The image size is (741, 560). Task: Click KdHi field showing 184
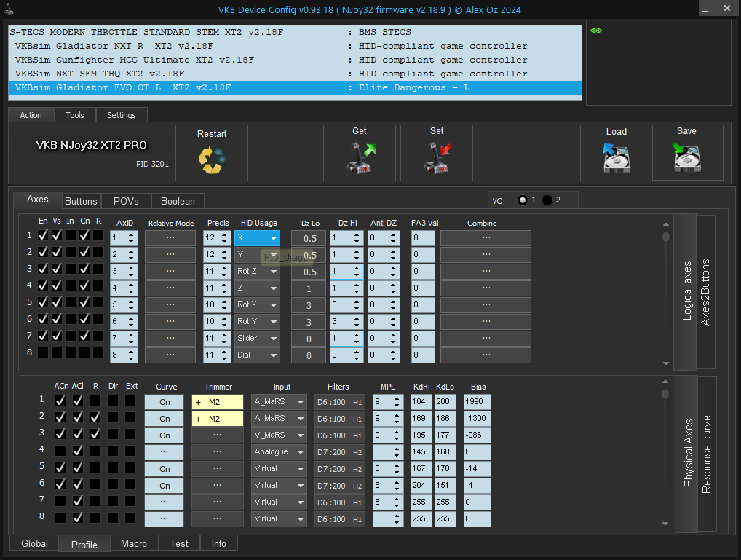click(x=421, y=402)
